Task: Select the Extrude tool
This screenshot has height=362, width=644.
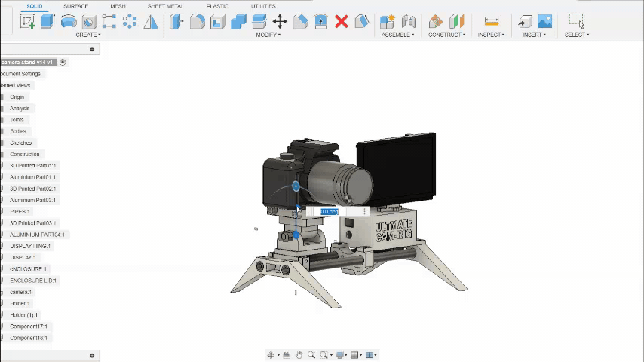Action: (48, 21)
